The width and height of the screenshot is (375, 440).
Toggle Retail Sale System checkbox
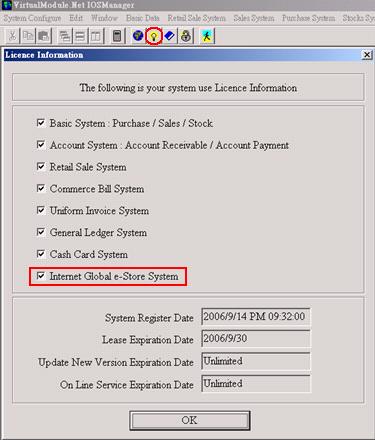[41, 166]
